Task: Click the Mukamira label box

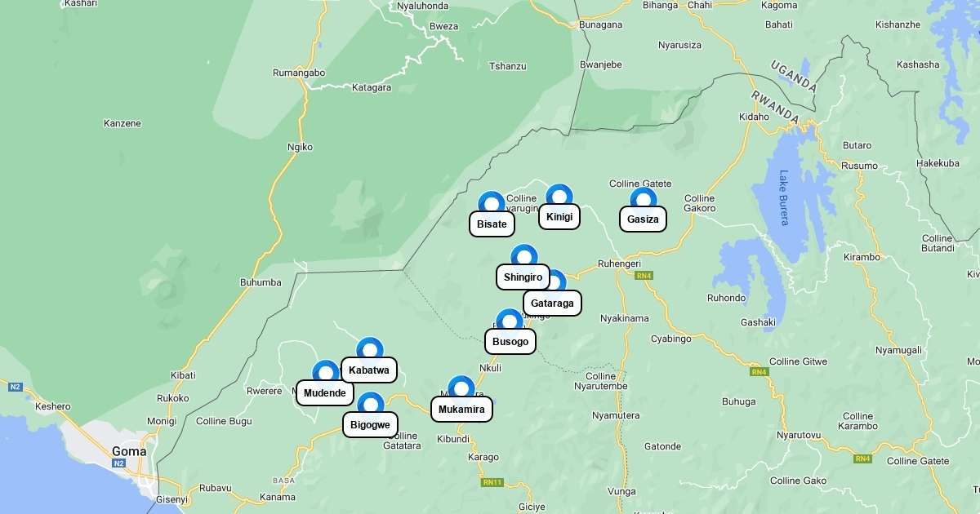Action: point(461,410)
